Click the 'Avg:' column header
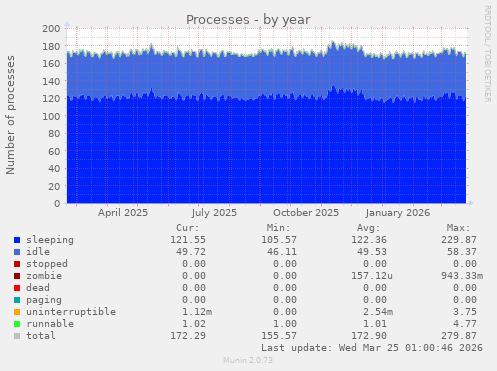This screenshot has width=497, height=371. coord(369,228)
